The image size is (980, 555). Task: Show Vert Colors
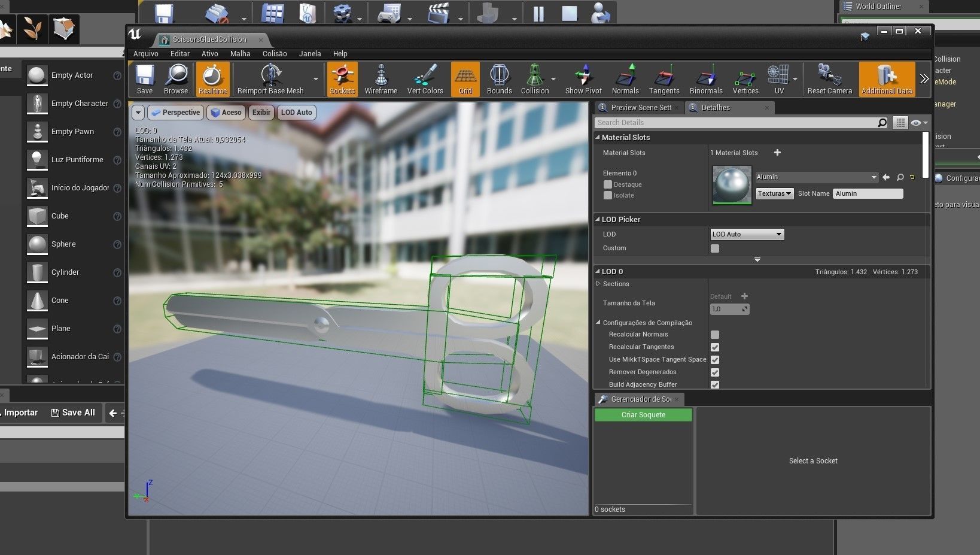pyautogui.click(x=425, y=80)
